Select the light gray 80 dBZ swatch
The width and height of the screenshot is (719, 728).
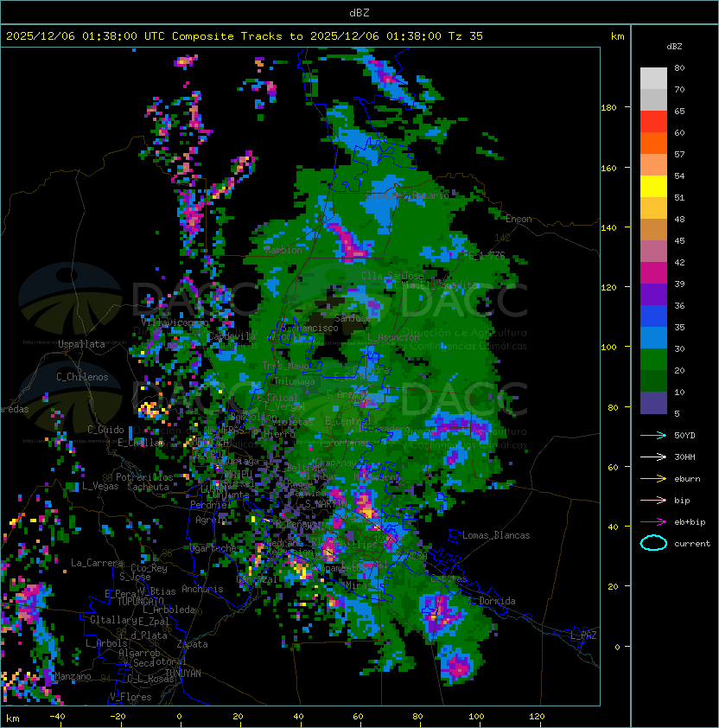653,78
